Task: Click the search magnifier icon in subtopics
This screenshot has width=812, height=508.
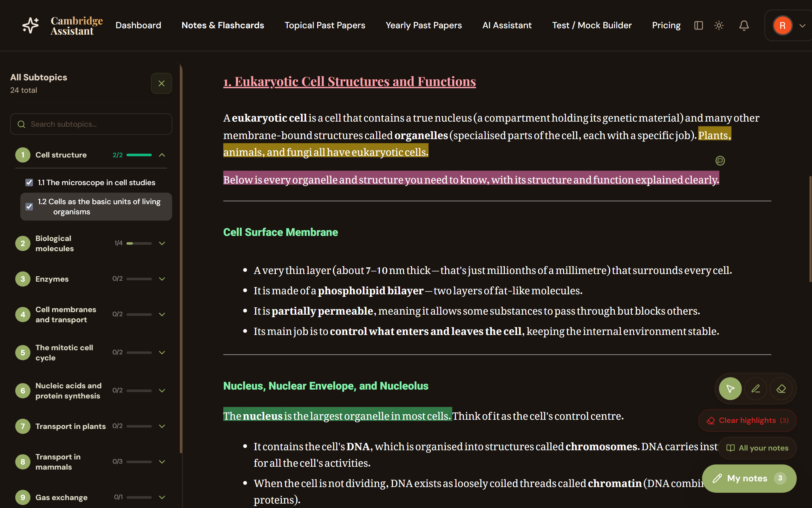Action: [22, 124]
